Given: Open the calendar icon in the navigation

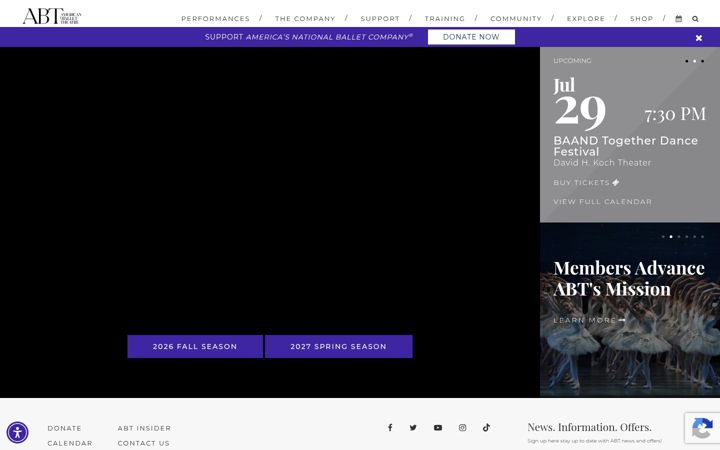Looking at the screenshot, I should (x=679, y=19).
